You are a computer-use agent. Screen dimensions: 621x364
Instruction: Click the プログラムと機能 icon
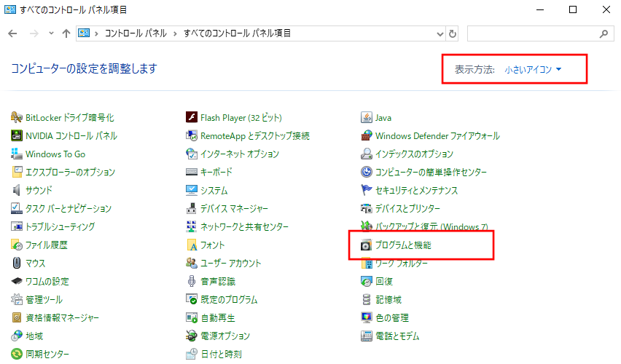point(367,245)
